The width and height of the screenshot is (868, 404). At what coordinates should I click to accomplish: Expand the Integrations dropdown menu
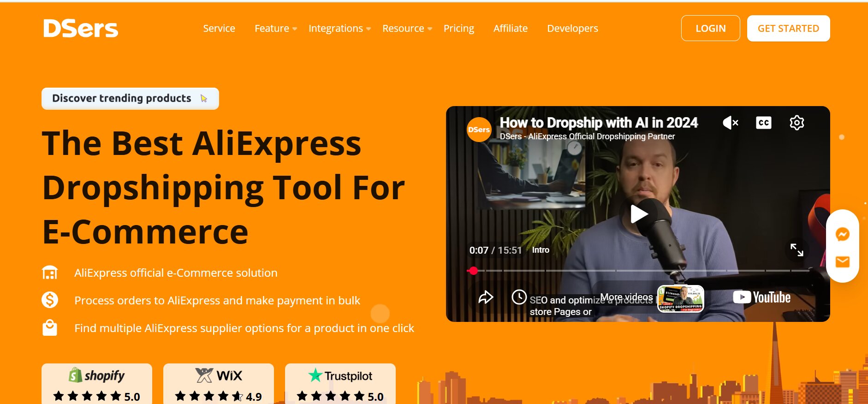point(339,29)
